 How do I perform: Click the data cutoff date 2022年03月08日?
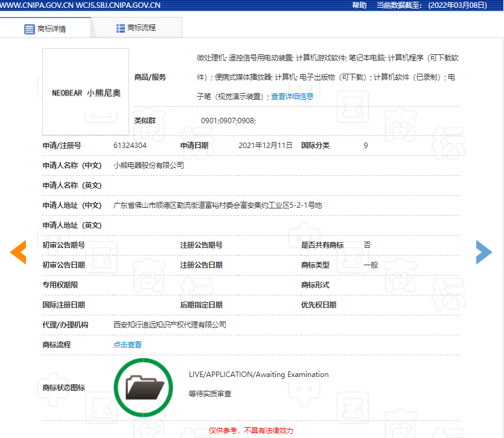click(458, 5)
